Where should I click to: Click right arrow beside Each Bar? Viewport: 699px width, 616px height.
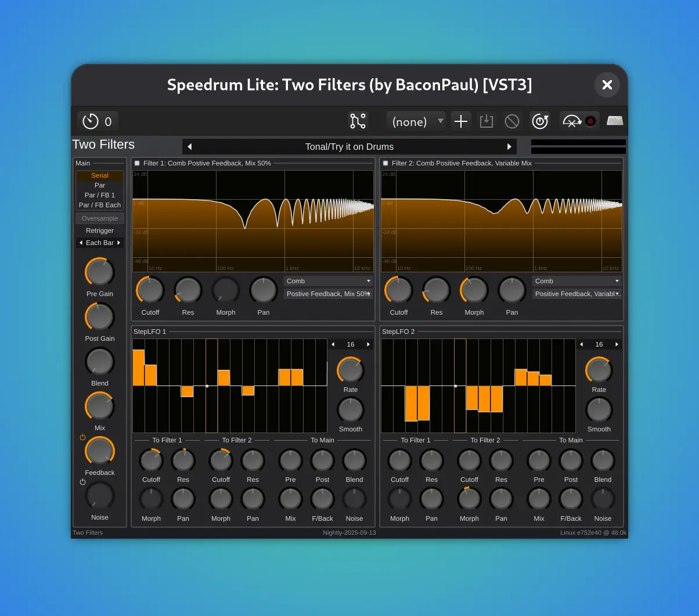[118, 243]
